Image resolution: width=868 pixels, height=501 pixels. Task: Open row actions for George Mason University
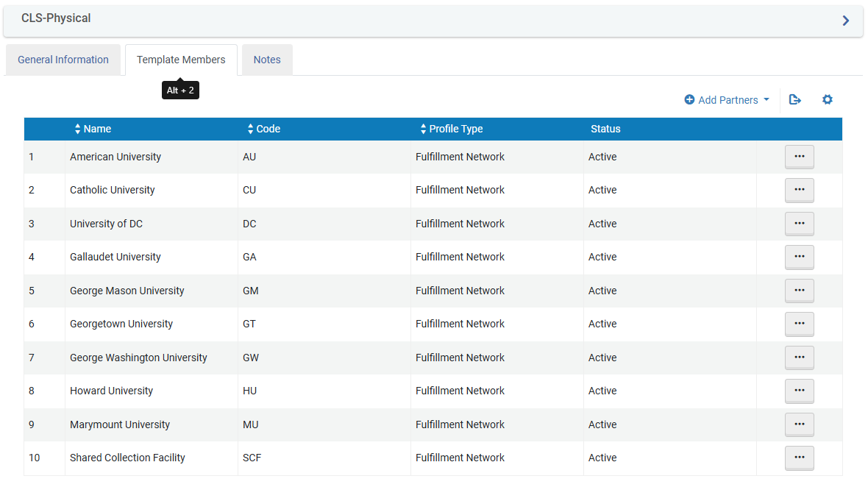[x=799, y=291]
